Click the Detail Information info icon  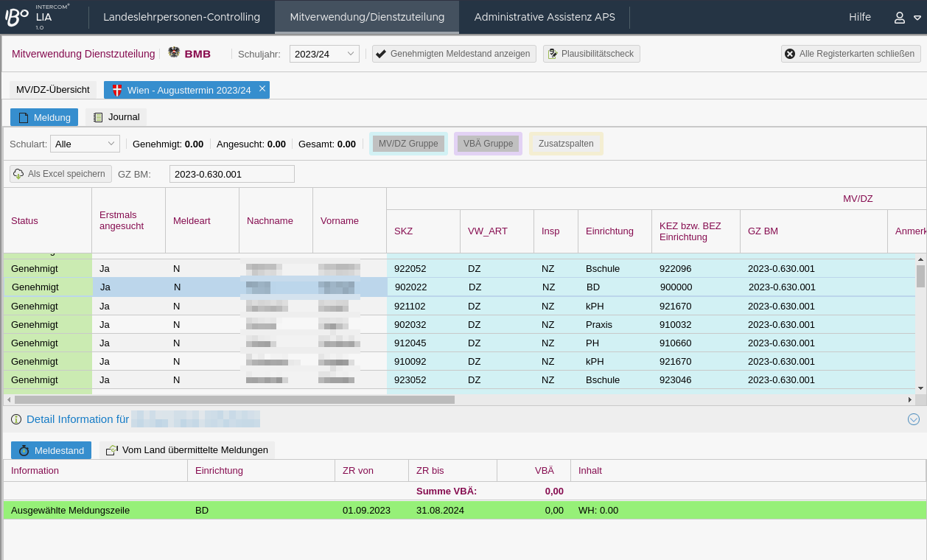[16, 419]
